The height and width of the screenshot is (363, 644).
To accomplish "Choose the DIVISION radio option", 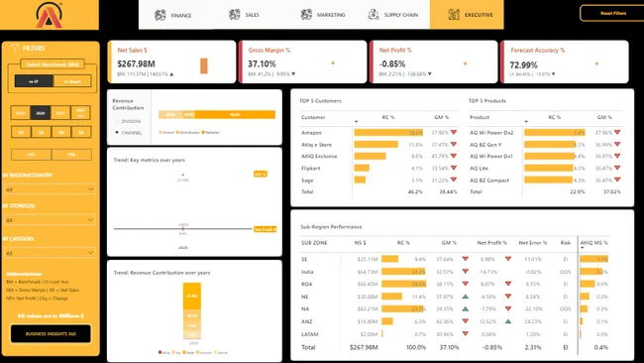I will coord(117,121).
